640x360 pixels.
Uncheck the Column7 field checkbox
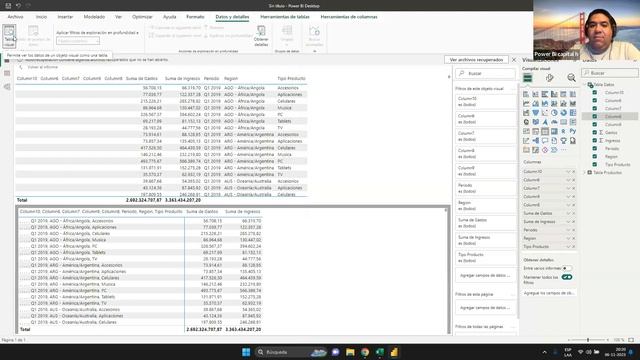coord(595,109)
